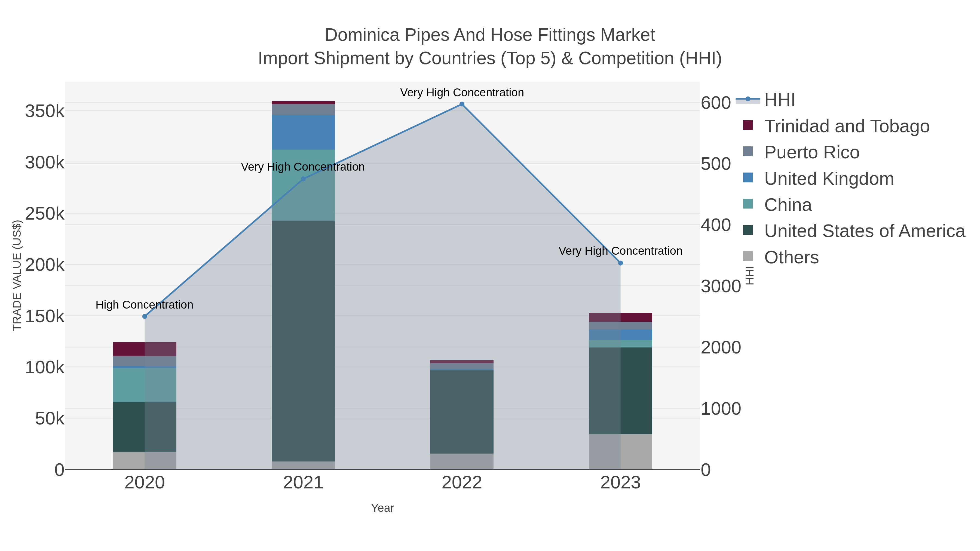Click 'Very High Concentration' label at 2021
980x551 pixels.
click(x=303, y=167)
